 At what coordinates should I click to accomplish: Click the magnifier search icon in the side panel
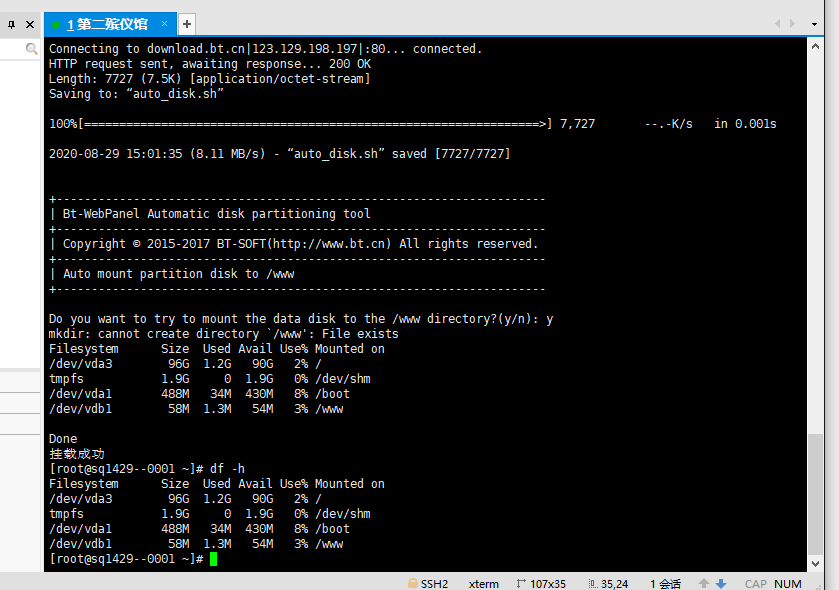click(x=32, y=49)
